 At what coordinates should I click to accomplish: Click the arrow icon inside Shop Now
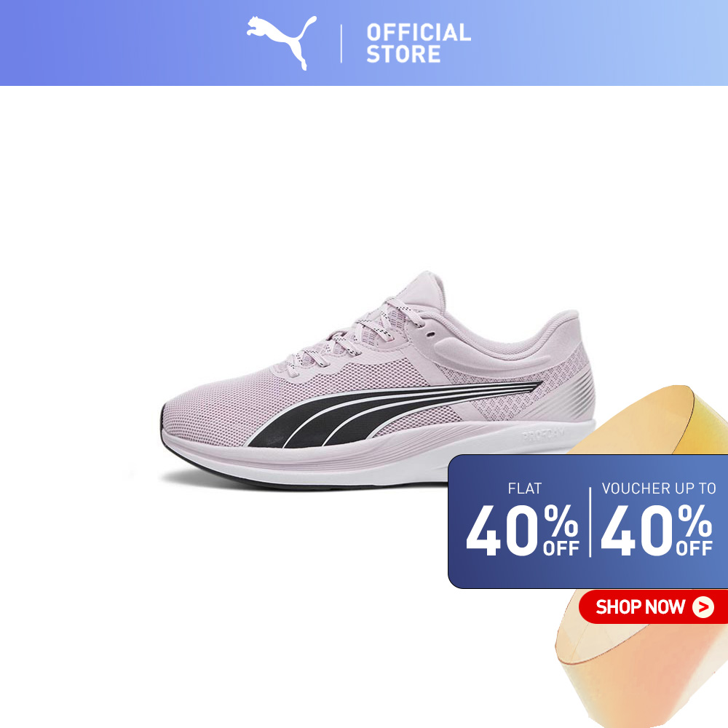[703, 607]
